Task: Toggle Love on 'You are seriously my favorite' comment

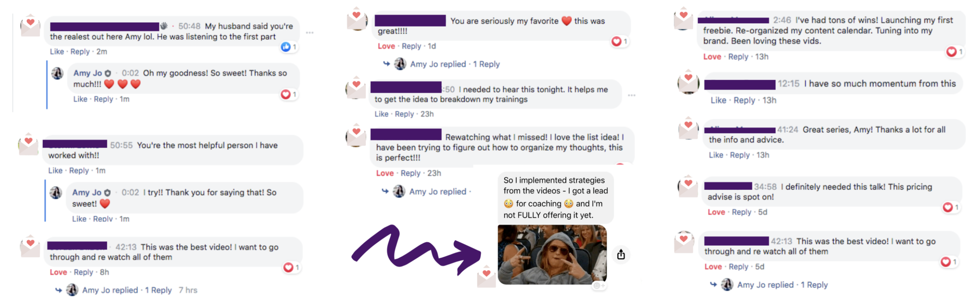Action: 386,46
